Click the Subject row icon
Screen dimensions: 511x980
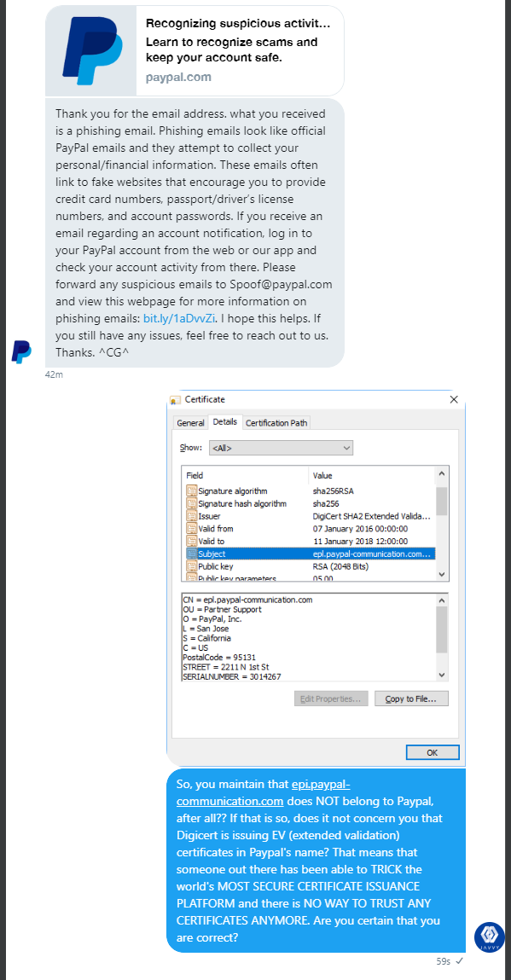tap(191, 554)
